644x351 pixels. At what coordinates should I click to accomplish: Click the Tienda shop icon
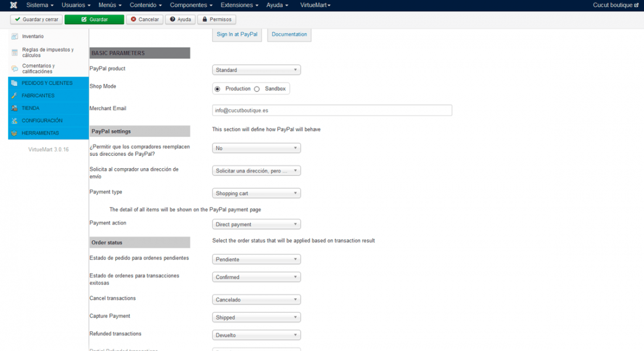(15, 108)
